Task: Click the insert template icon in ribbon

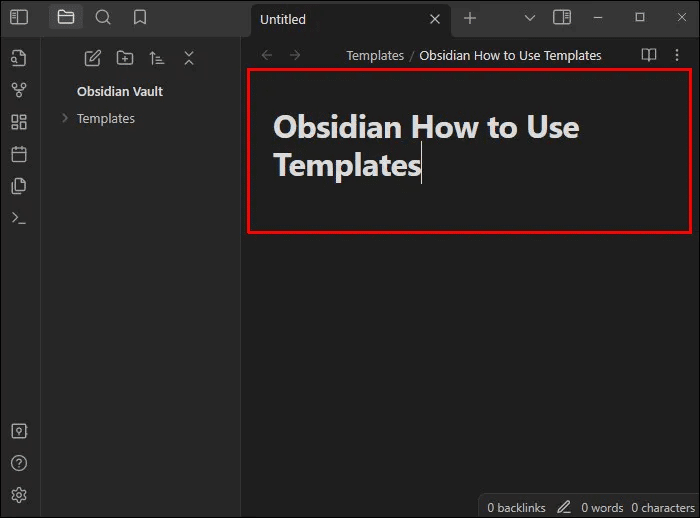Action: (x=19, y=186)
